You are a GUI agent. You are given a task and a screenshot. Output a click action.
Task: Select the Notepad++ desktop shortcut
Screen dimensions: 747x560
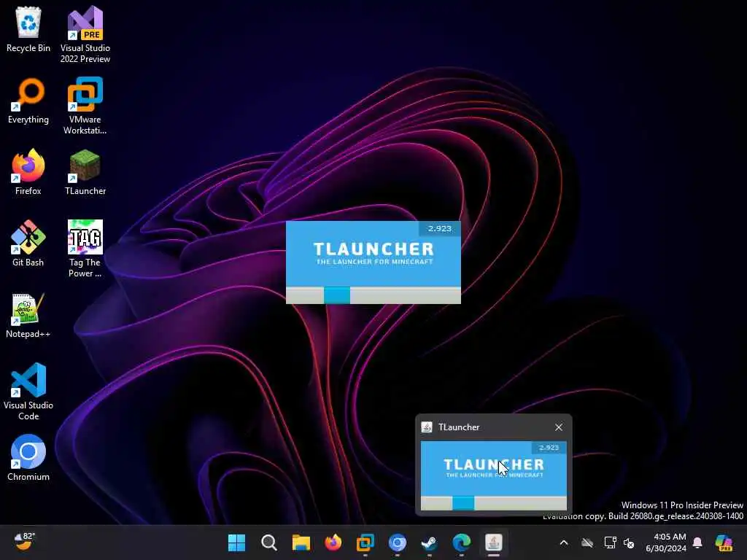click(28, 315)
